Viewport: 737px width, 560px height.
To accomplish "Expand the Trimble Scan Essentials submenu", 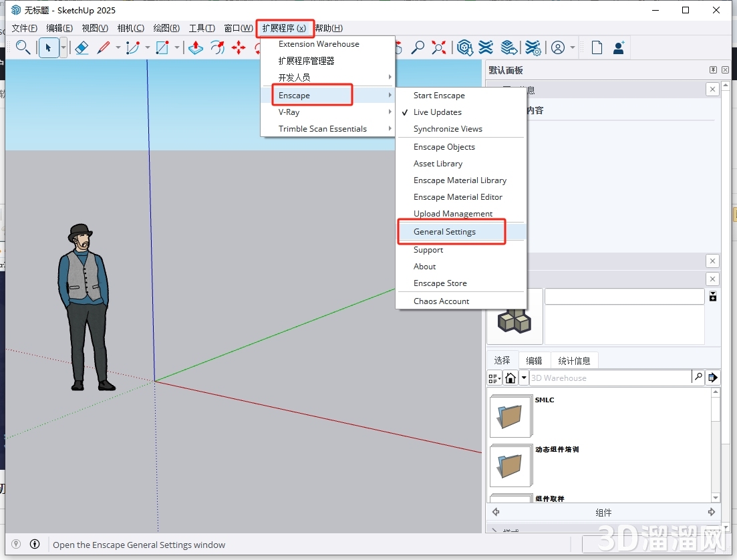I will point(327,129).
